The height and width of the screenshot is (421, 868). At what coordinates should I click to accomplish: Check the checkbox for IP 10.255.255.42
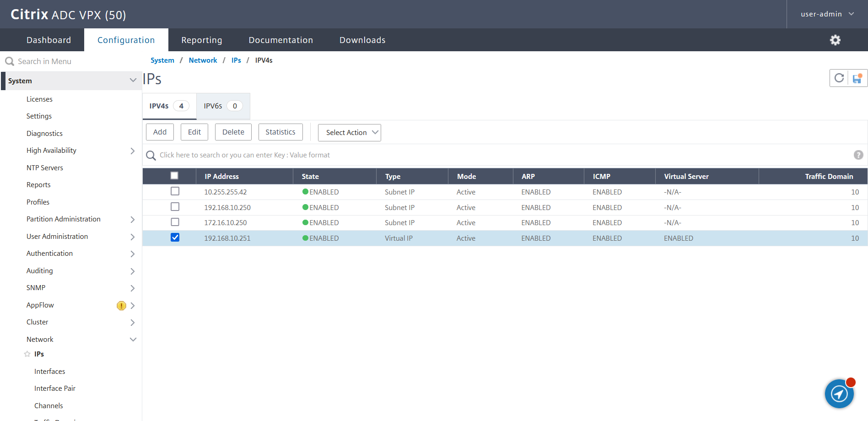175,191
